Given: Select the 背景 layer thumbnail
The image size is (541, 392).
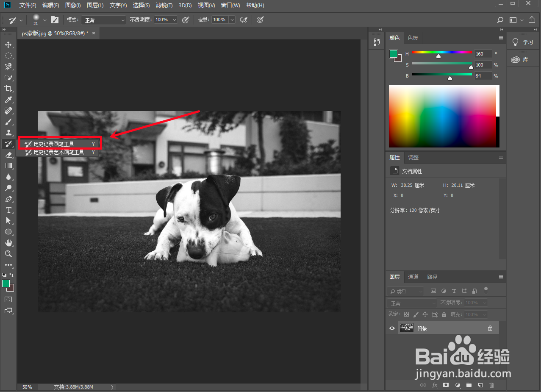Looking at the screenshot, I should point(407,328).
